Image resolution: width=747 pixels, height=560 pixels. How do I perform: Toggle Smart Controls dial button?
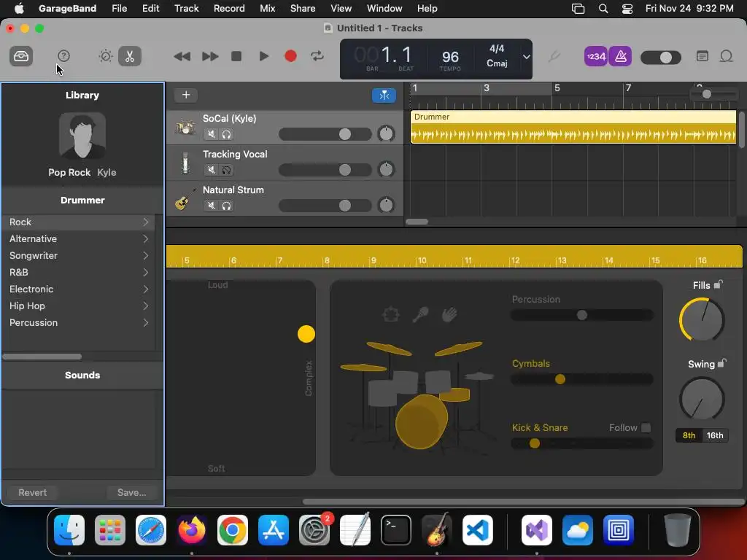click(x=106, y=56)
